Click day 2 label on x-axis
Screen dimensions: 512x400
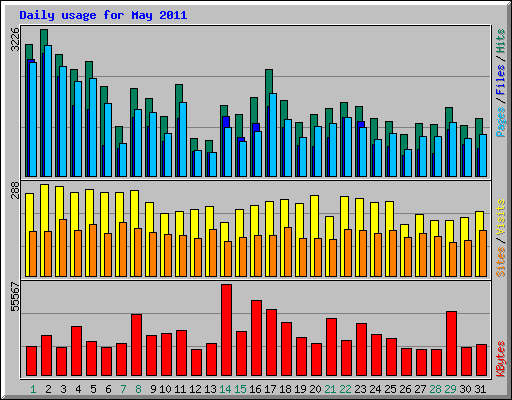[x=48, y=389]
